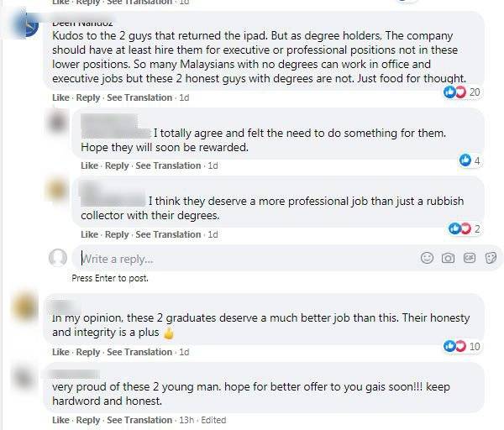Reply to the 'more professional job' comment
The image size is (504, 430).
[117, 234]
